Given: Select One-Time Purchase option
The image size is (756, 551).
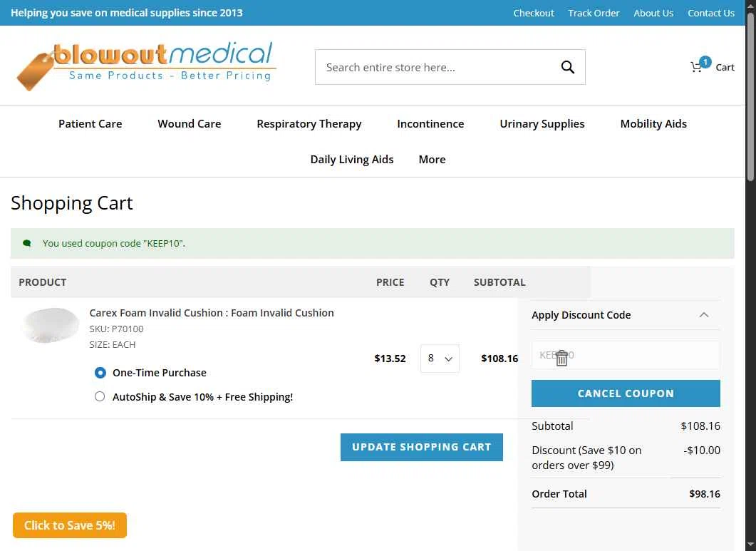Looking at the screenshot, I should click(x=100, y=373).
